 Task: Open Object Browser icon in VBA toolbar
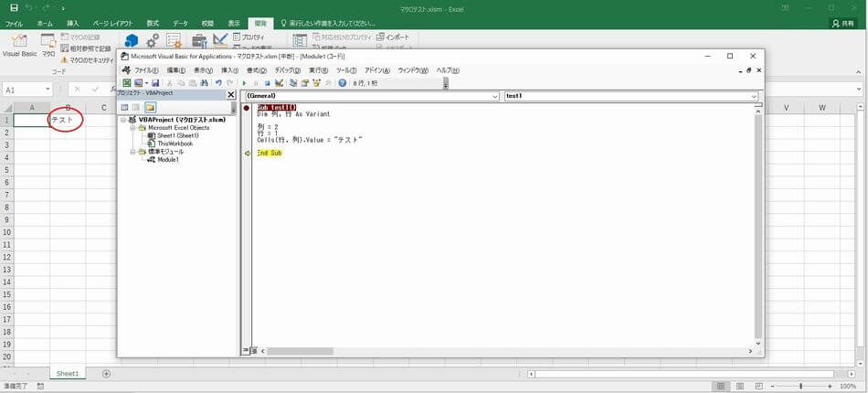(x=316, y=83)
